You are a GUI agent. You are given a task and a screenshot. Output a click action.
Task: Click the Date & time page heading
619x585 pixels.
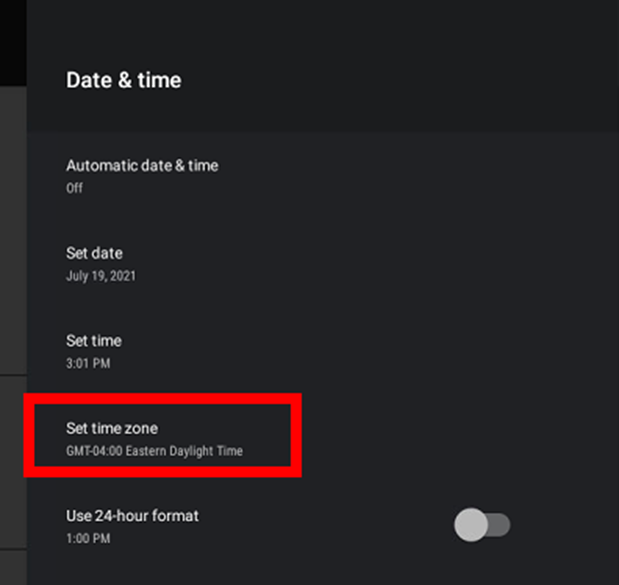(x=124, y=80)
